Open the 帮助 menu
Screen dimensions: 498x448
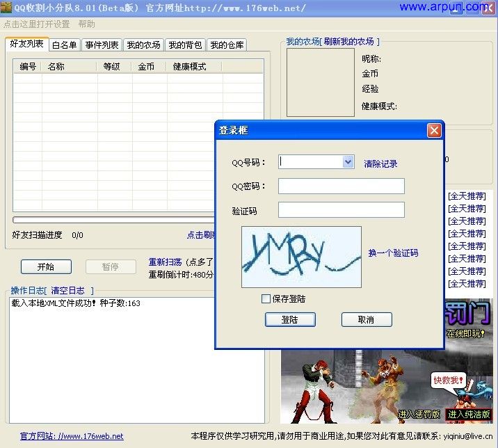pos(86,24)
